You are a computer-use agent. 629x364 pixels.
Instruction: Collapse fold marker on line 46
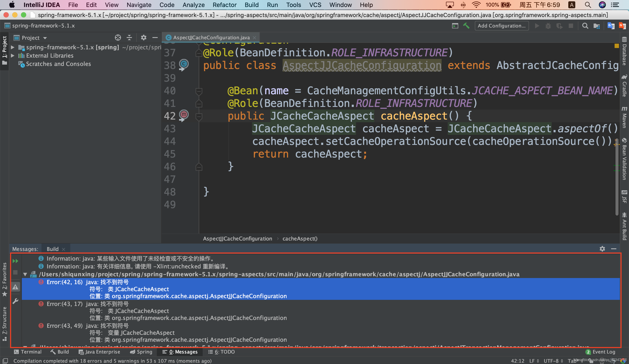199,167
